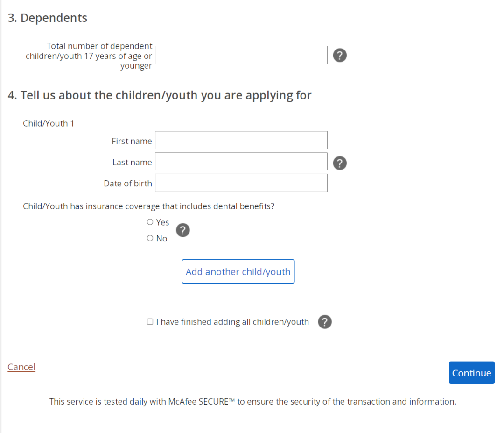Click the "Date of birth" label text
Viewport: 504px width, 433px height.
pos(127,184)
